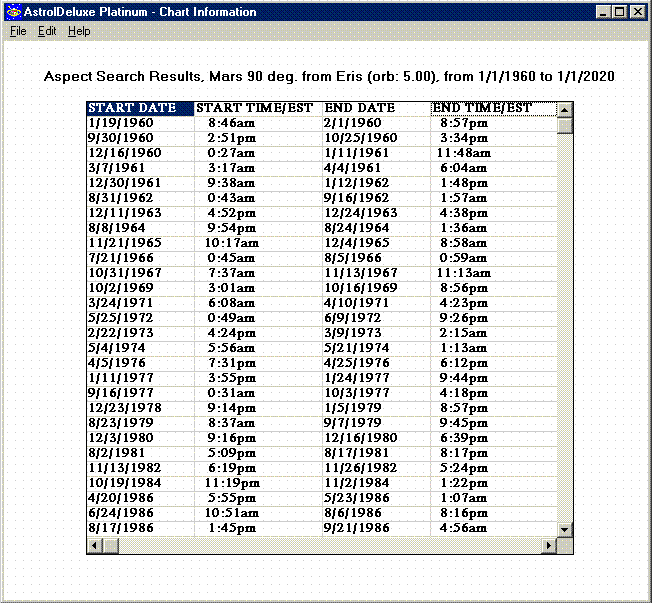This screenshot has height=603, width=652.
Task: Open the File menu
Action: (18, 31)
